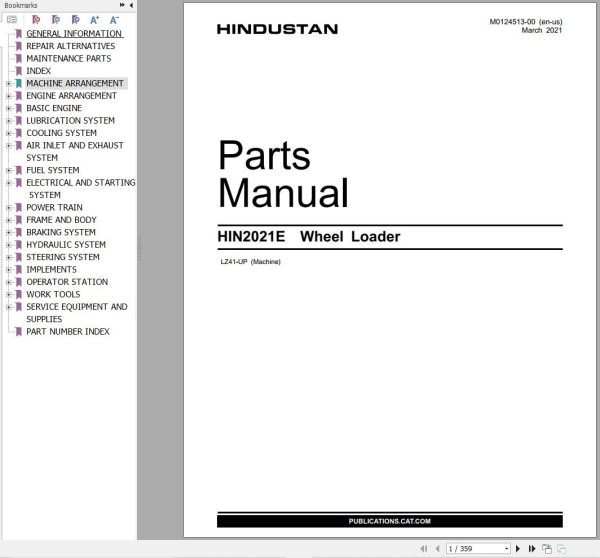Click the add bookmark icon (green)

pyautogui.click(x=56, y=19)
